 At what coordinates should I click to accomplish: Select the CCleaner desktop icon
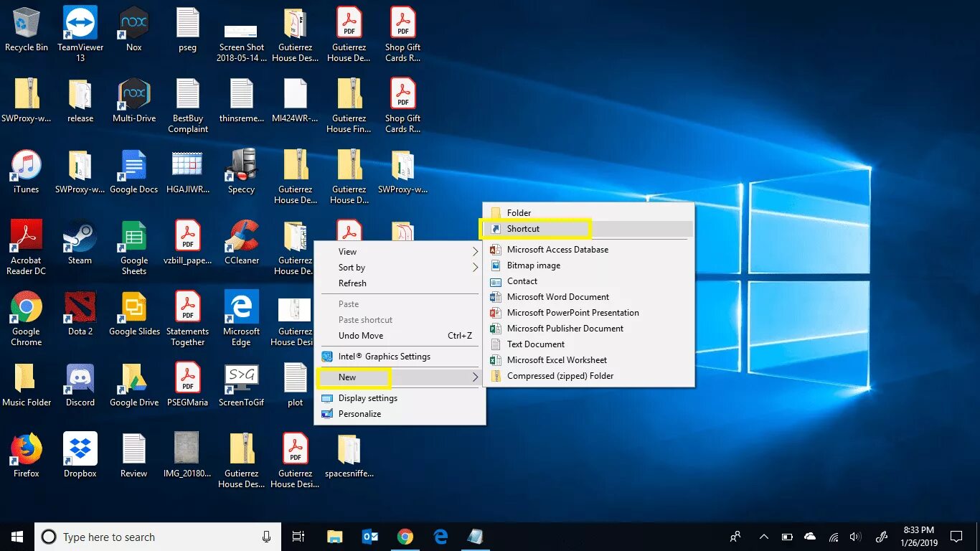(242, 242)
